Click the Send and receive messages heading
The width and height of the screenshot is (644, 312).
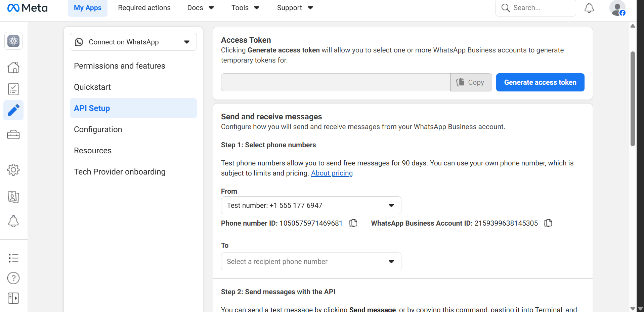(271, 117)
